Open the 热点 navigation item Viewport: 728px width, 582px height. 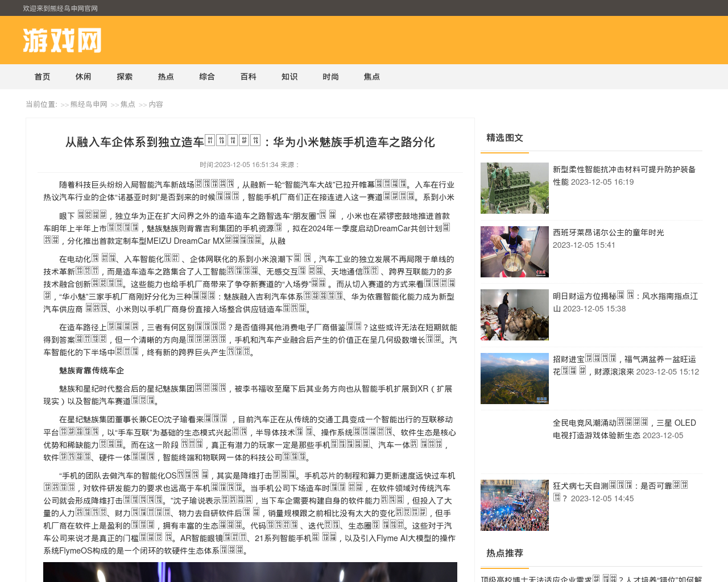[x=166, y=77]
